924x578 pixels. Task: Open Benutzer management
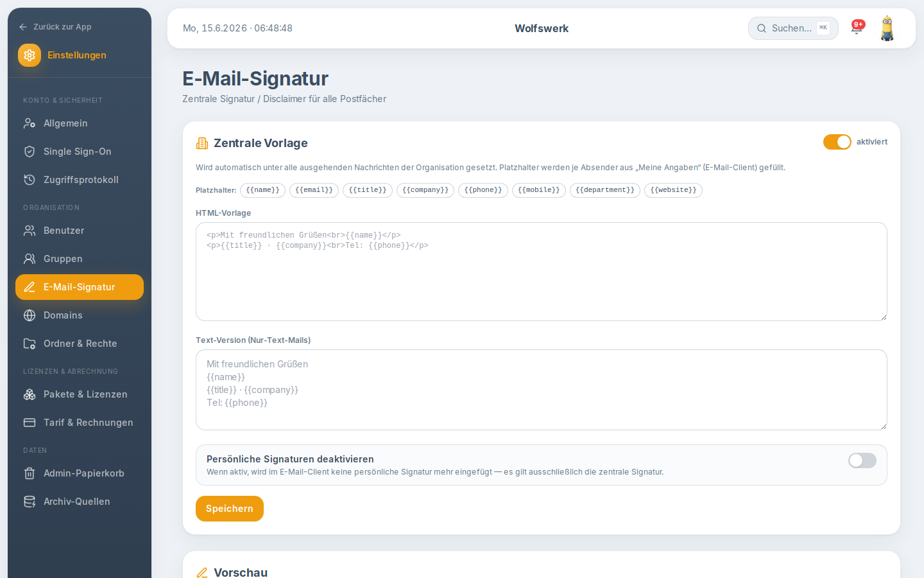(80, 231)
